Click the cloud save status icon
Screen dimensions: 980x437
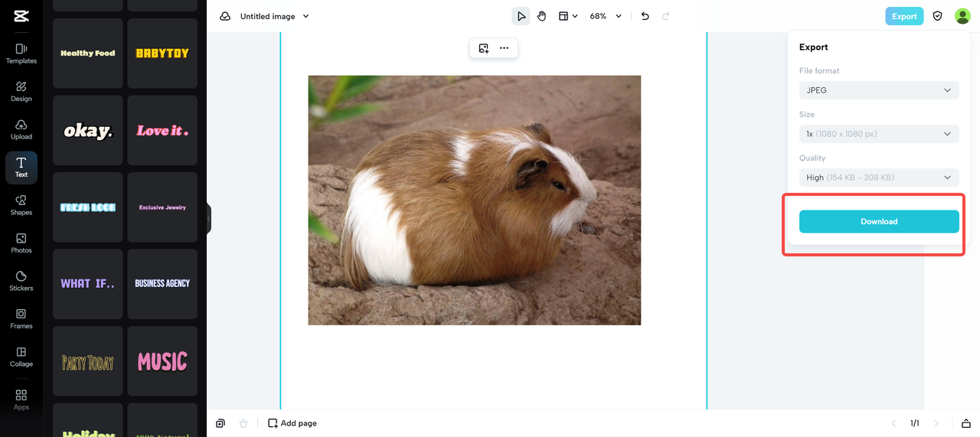coord(225,16)
